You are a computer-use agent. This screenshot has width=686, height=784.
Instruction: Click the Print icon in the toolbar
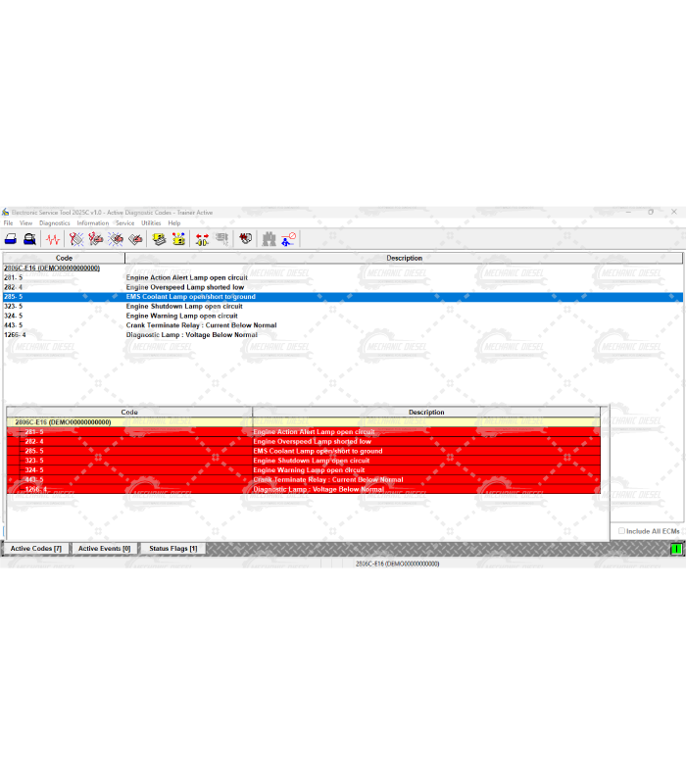pos(11,239)
